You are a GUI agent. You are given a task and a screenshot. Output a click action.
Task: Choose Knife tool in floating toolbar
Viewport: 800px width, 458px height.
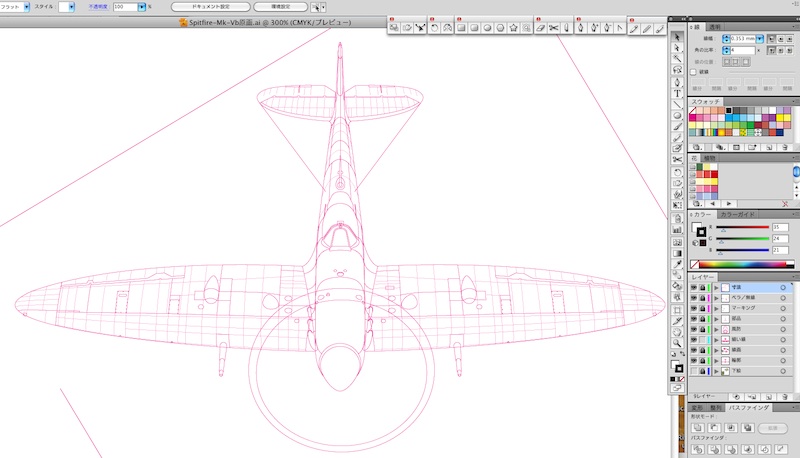566,28
